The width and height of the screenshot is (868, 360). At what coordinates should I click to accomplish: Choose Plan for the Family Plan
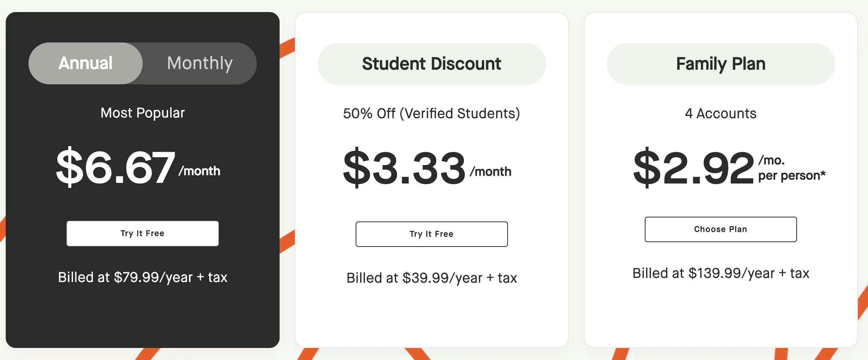pos(720,229)
